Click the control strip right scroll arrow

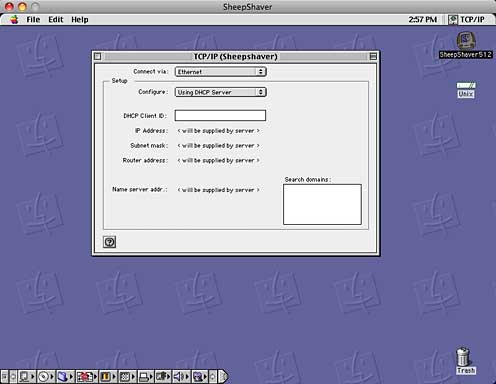pos(213,377)
